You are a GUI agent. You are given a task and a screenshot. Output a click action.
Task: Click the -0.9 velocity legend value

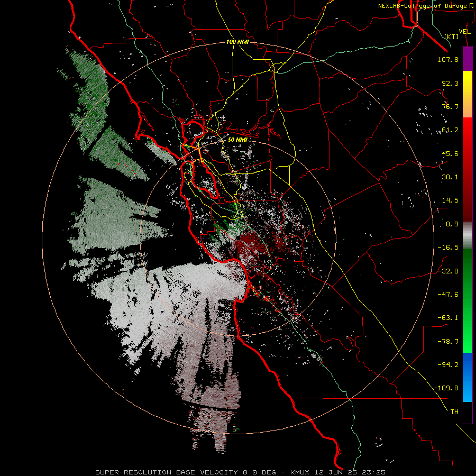pyautogui.click(x=450, y=224)
